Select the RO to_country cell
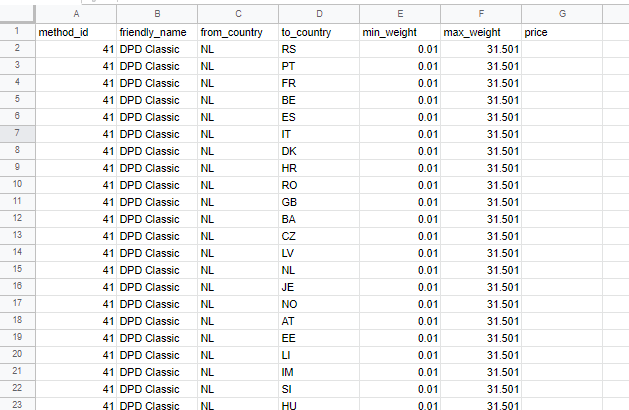This screenshot has height=410, width=629. click(319, 185)
